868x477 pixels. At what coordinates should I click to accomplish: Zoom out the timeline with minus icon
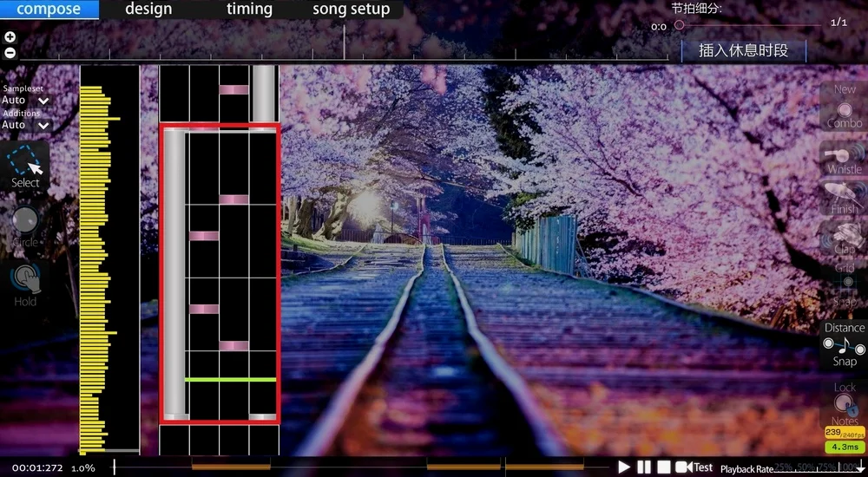pyautogui.click(x=10, y=53)
